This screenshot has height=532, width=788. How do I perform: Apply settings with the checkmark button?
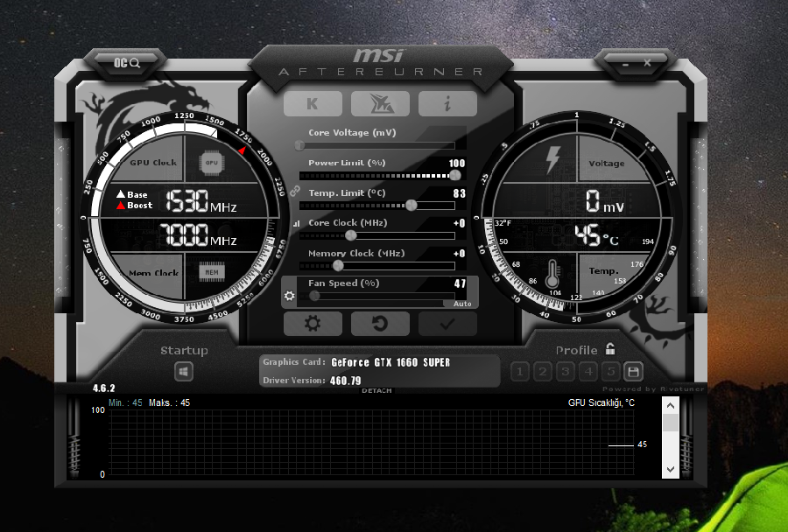[447, 324]
